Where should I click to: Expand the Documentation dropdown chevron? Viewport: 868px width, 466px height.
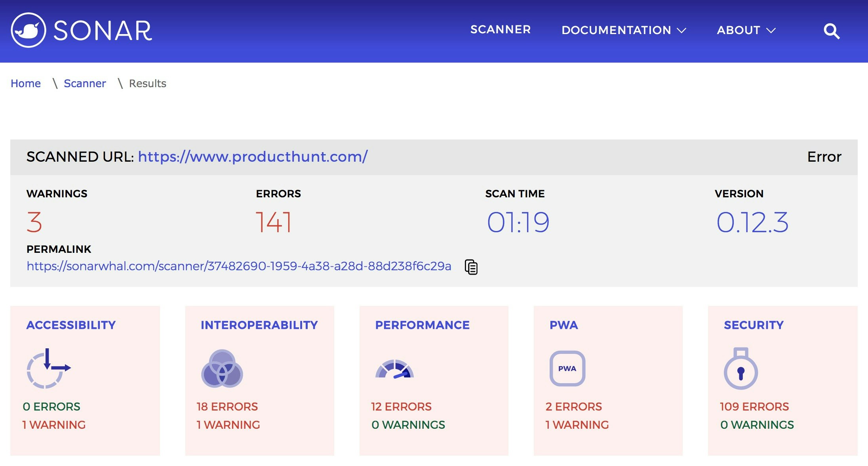point(681,31)
